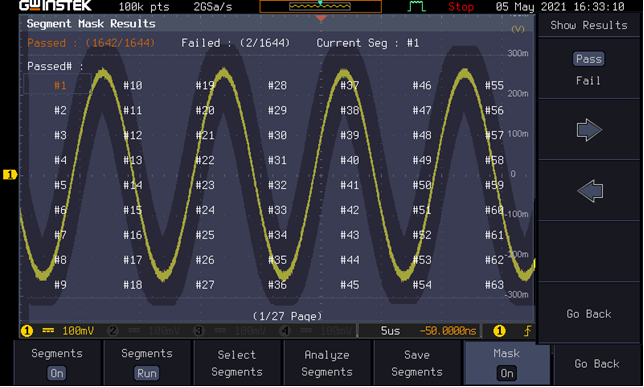
Task: Select passed segment #43
Action: [x=350, y=235]
